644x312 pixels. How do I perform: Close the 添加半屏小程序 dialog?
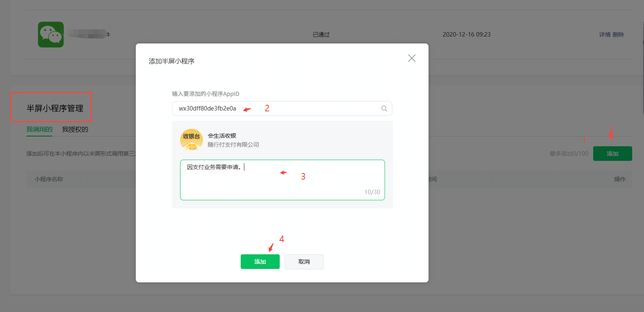[x=412, y=58]
